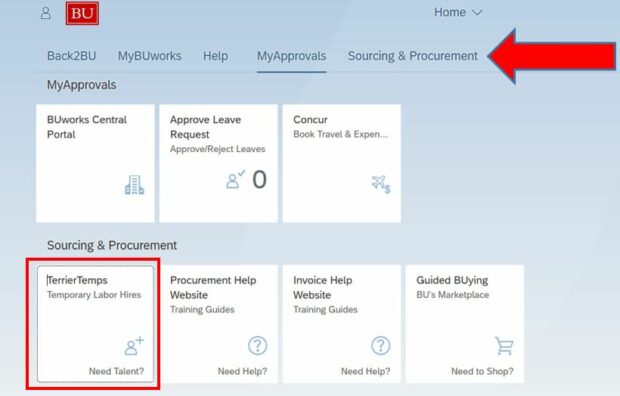Click the BU's Marketplace subtitle
620x396 pixels.
pos(453,295)
